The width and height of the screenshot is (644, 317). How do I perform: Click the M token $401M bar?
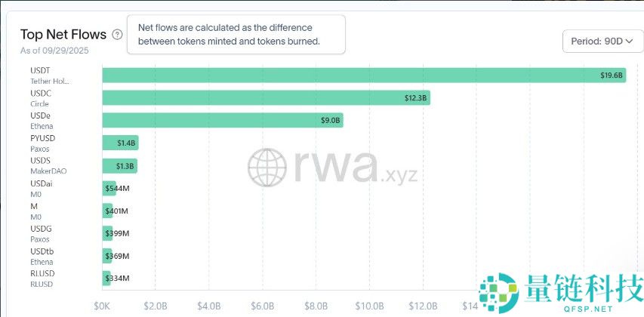coord(107,211)
